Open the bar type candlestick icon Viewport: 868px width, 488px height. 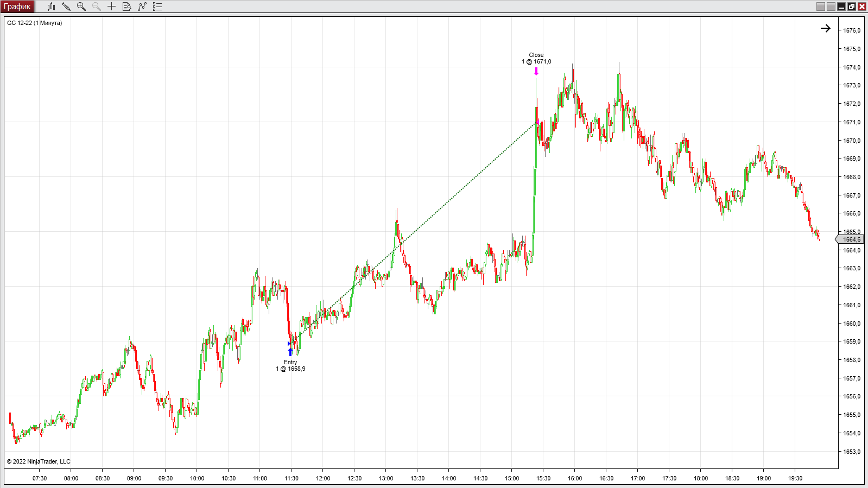[51, 7]
